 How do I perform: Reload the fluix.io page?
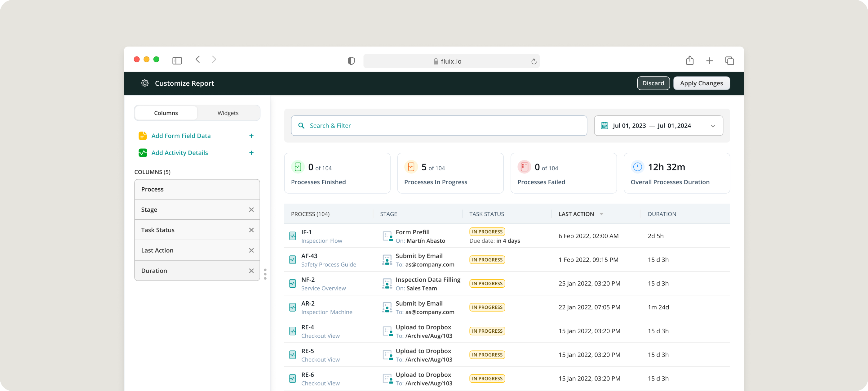click(x=534, y=61)
